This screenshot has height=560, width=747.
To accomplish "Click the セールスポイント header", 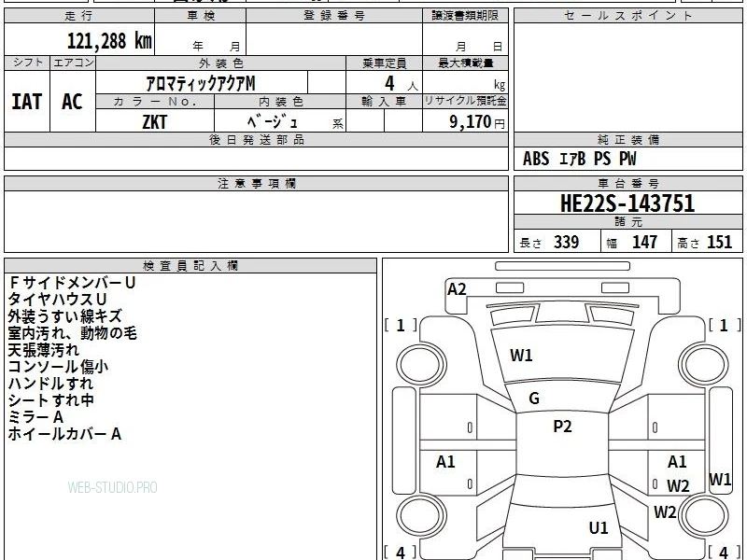I will pyautogui.click(x=627, y=16).
